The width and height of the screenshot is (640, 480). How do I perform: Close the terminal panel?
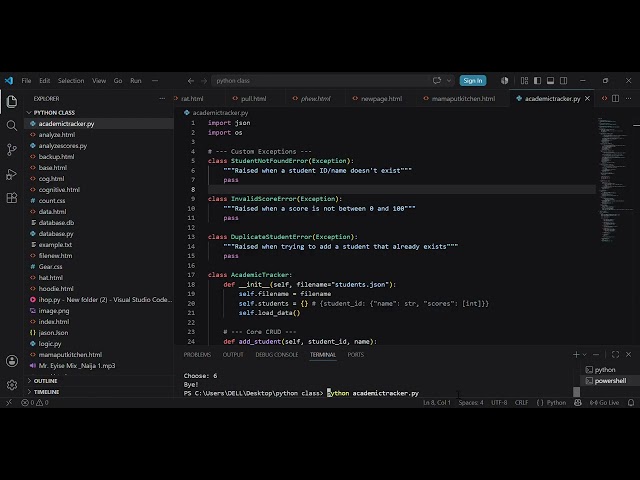pos(629,354)
